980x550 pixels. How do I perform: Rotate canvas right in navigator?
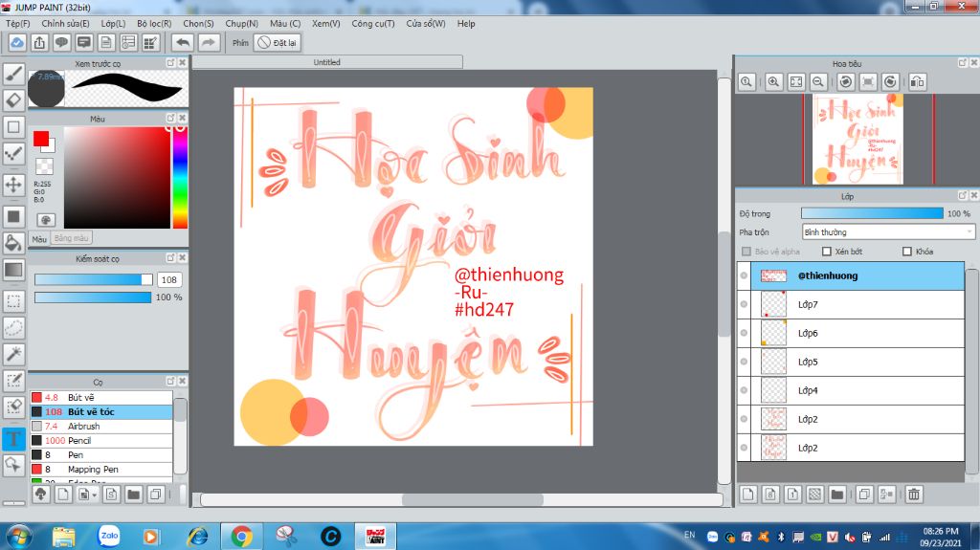[x=891, y=82]
